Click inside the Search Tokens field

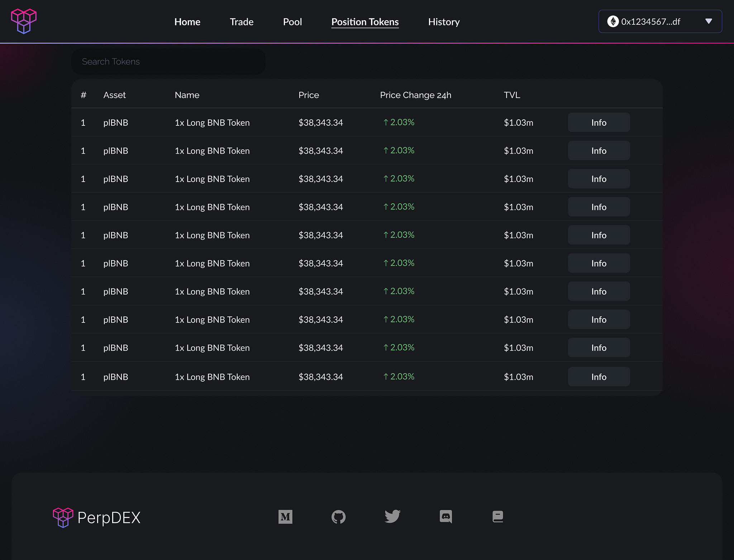(168, 61)
